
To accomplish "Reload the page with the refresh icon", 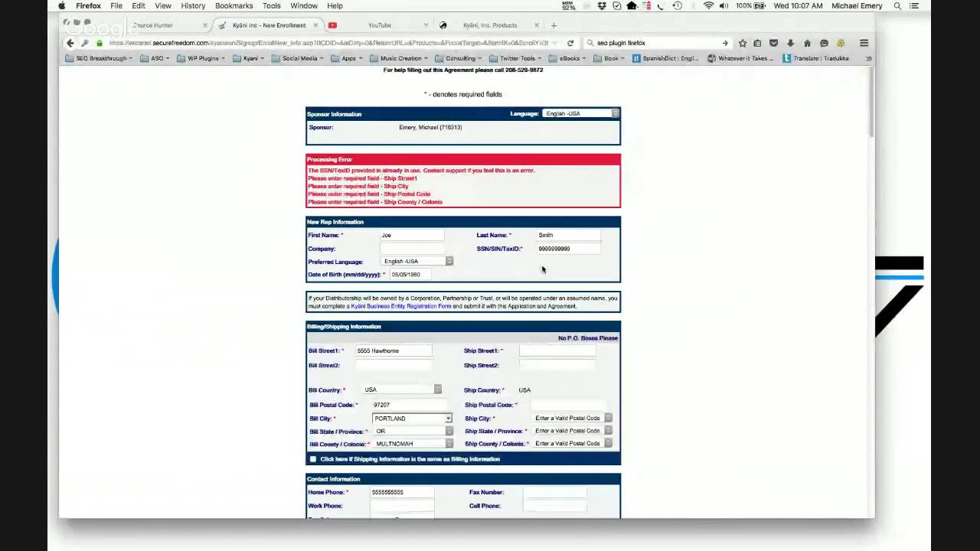I will click(x=570, y=43).
